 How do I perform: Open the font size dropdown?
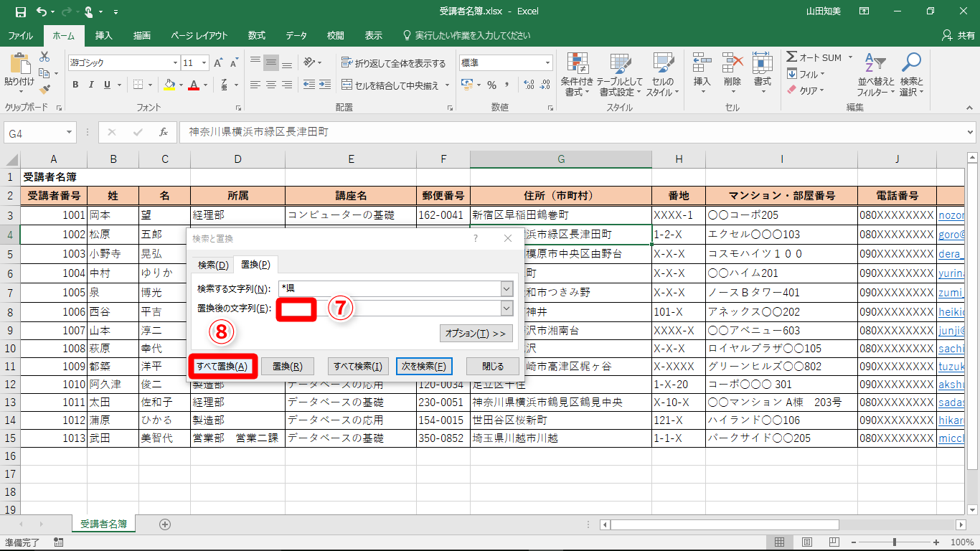pyautogui.click(x=203, y=63)
